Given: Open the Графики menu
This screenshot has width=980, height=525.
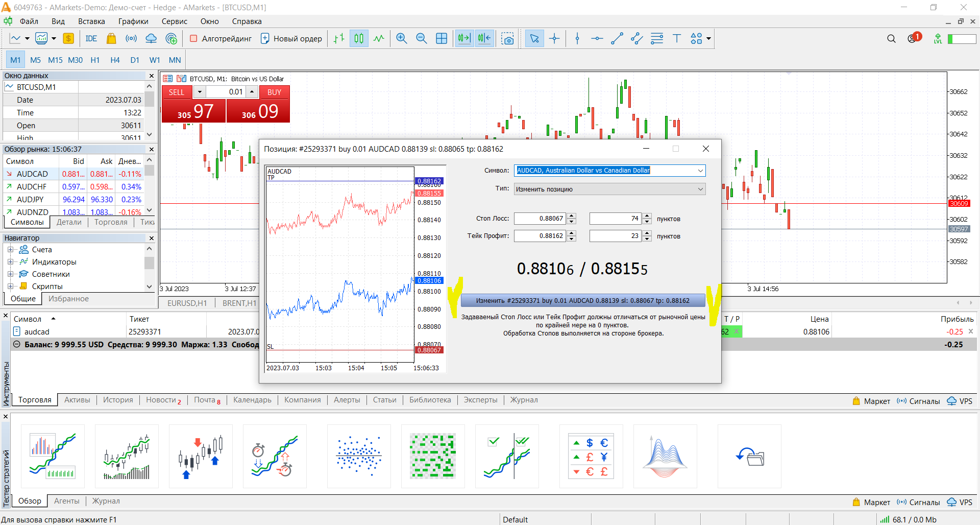Looking at the screenshot, I should coord(133,21).
